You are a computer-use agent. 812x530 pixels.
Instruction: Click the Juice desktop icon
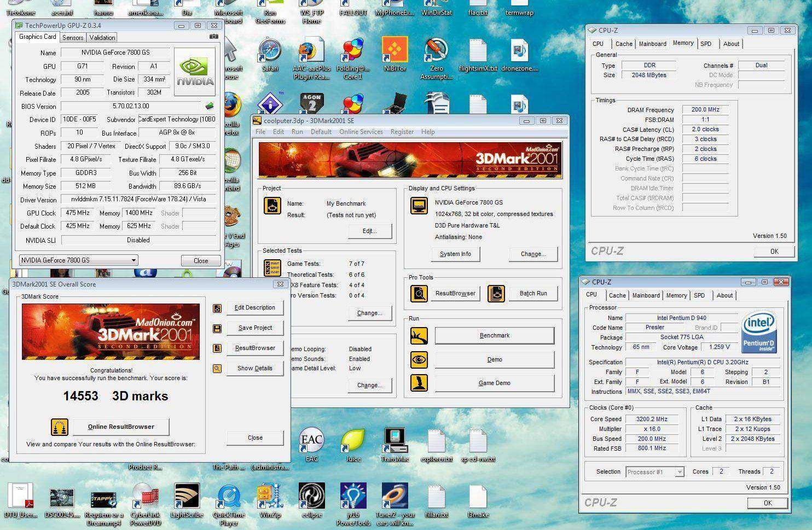[x=353, y=445]
